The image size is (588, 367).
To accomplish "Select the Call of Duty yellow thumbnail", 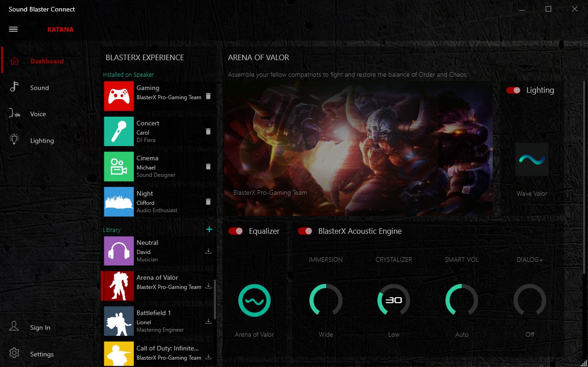I will coord(119,354).
